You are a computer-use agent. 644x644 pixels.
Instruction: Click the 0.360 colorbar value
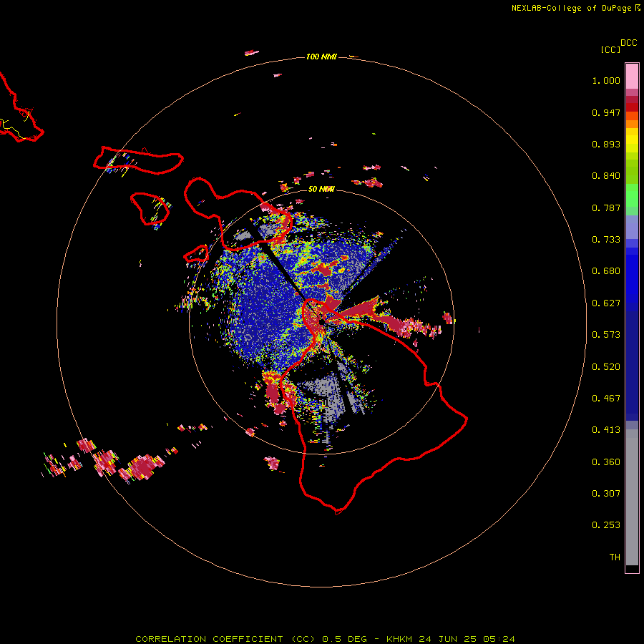[606, 462]
